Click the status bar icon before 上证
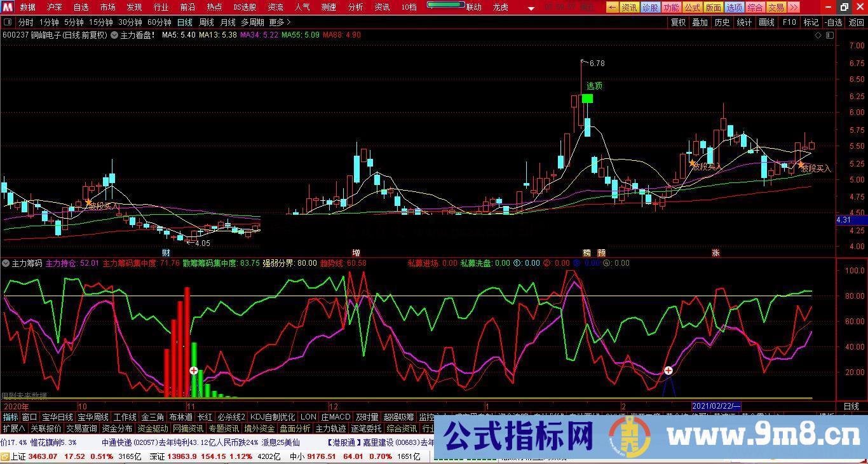 coord(5,456)
